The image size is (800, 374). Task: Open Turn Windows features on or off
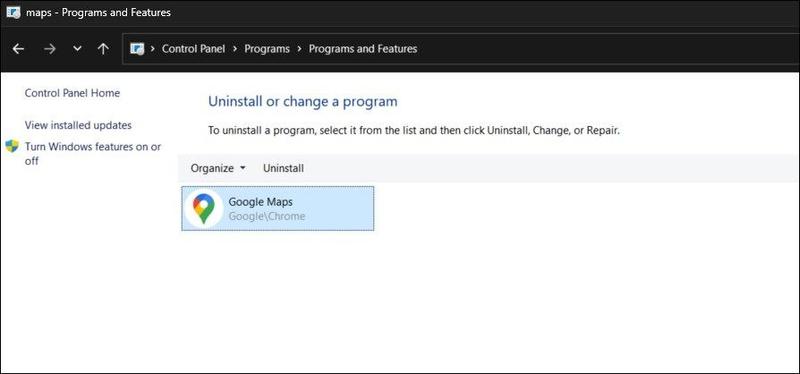[x=93, y=154]
